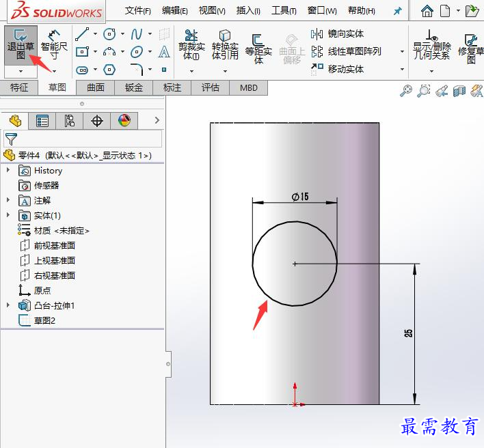Switch to the 钣金 (Sheet Metal) tab

click(x=134, y=88)
